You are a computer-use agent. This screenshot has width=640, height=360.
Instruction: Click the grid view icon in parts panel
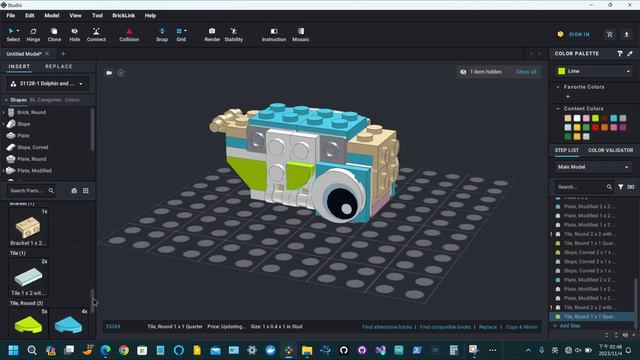coord(86,191)
